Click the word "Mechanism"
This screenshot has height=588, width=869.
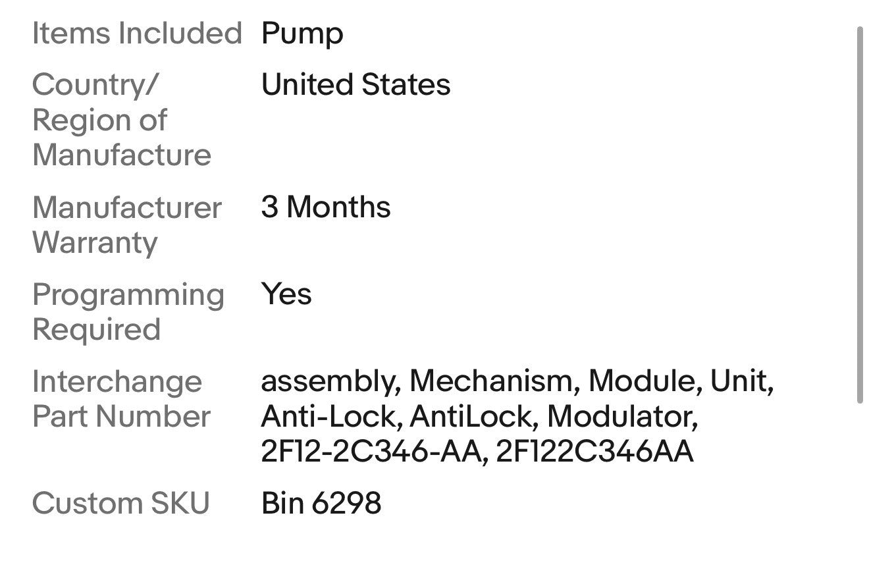point(494,381)
